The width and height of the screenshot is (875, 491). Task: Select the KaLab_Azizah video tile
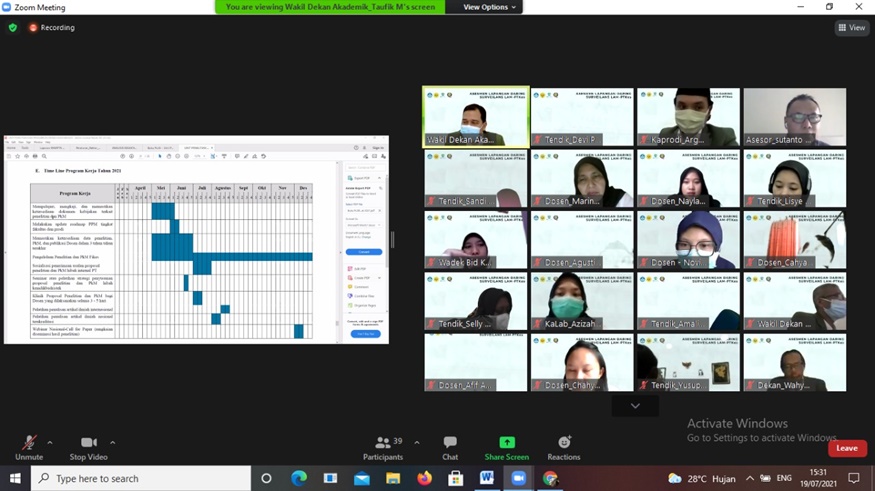tap(582, 301)
